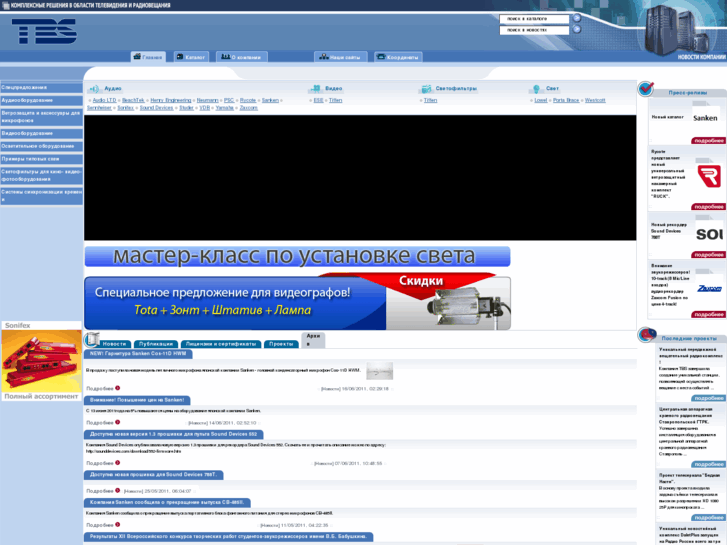The width and height of the screenshot is (727, 545).
Task: Click the TBS logo
Action: [44, 31]
